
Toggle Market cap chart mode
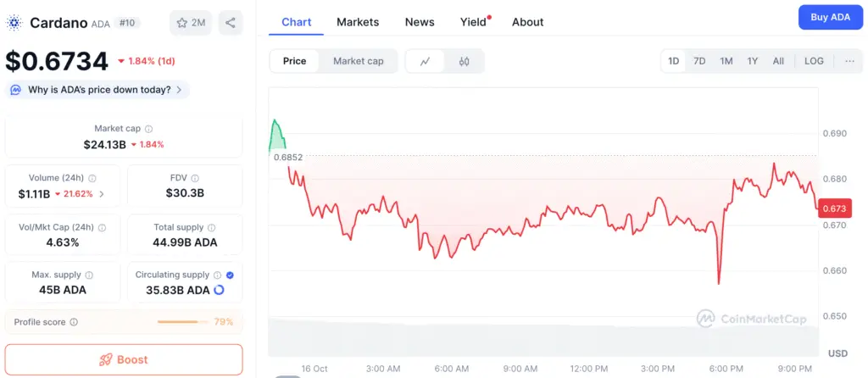coord(358,61)
